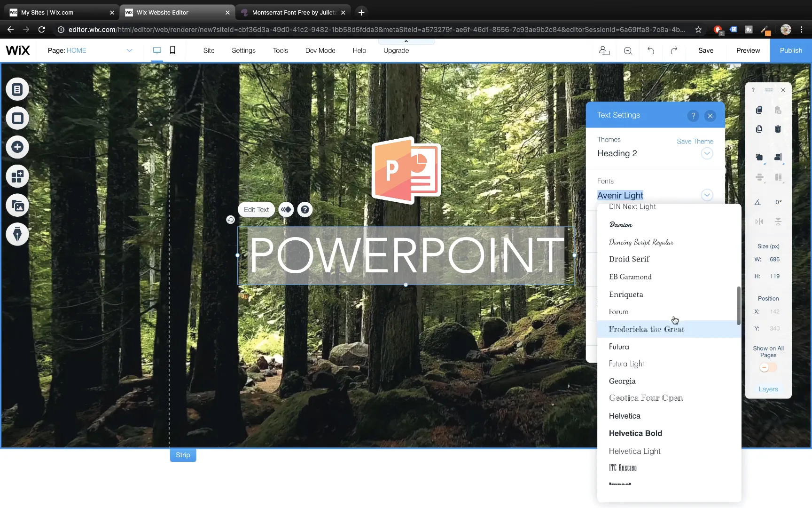Open the Arrange icon in the toolbar panel

tap(759, 157)
